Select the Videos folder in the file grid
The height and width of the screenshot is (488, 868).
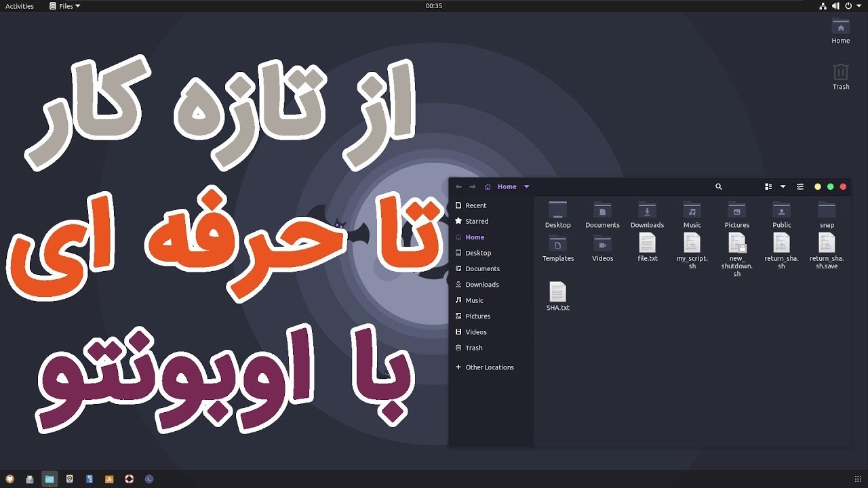(602, 248)
